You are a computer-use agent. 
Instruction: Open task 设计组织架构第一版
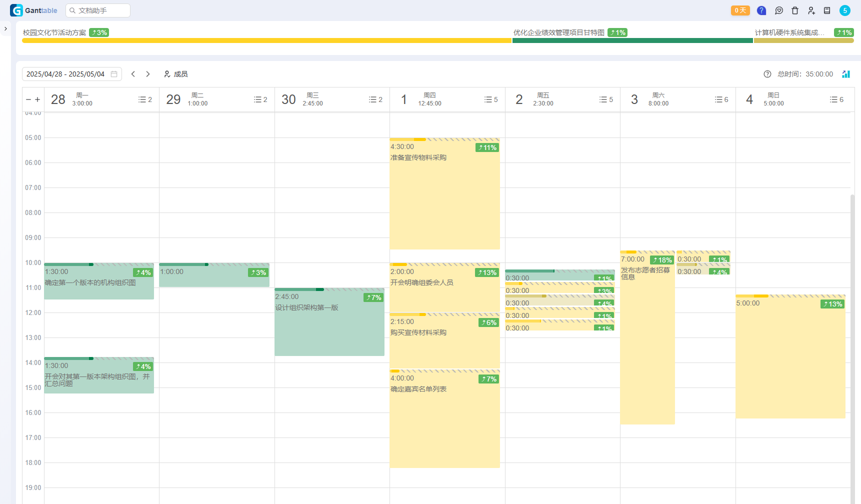point(329,322)
